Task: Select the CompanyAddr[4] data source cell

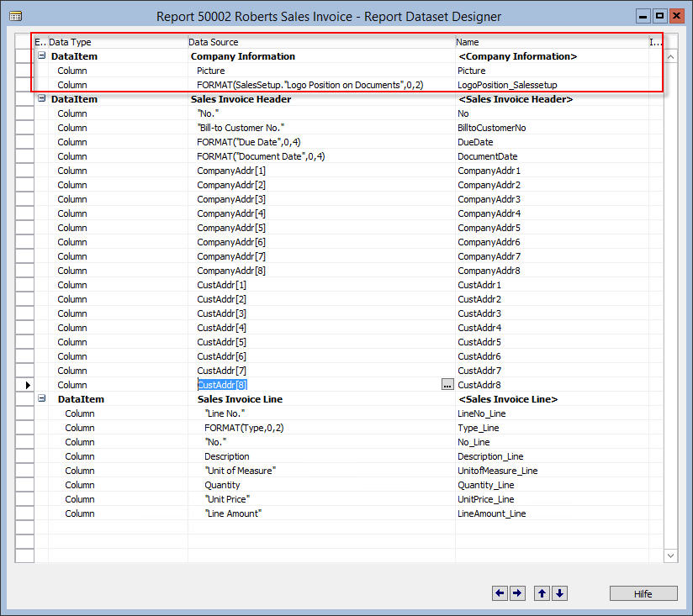Action: (x=321, y=213)
